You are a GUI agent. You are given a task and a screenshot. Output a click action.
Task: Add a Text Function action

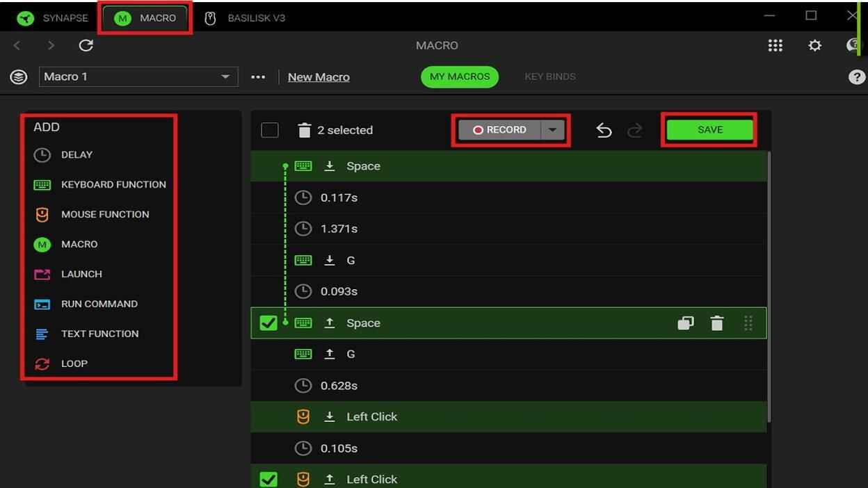(x=86, y=334)
